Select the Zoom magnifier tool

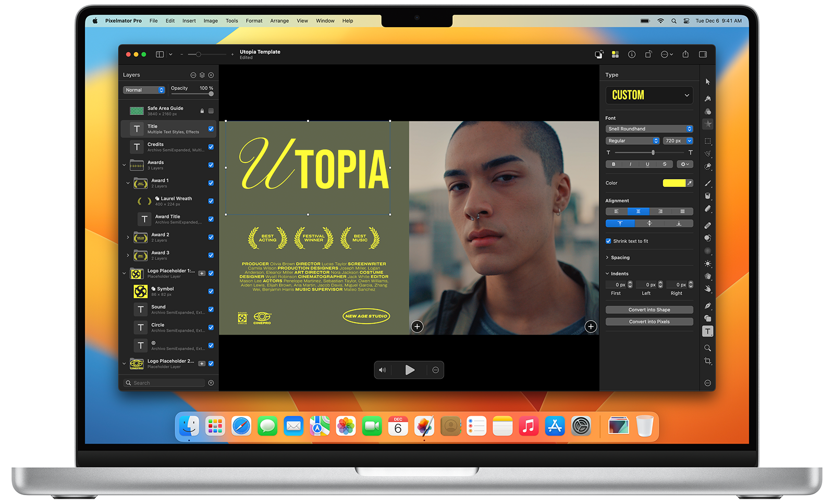707,348
